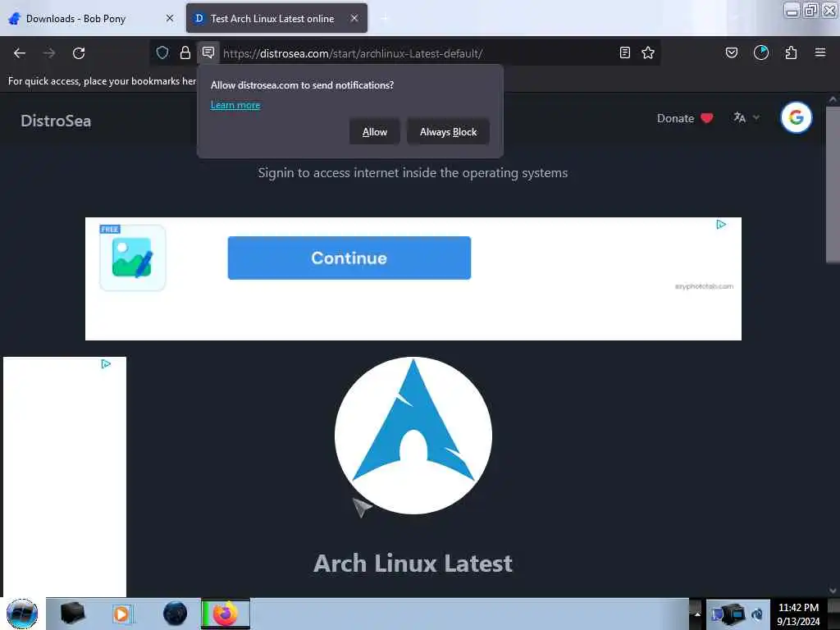Click the photo editor ad thumbnail
The height and width of the screenshot is (630, 840).
coord(132,258)
